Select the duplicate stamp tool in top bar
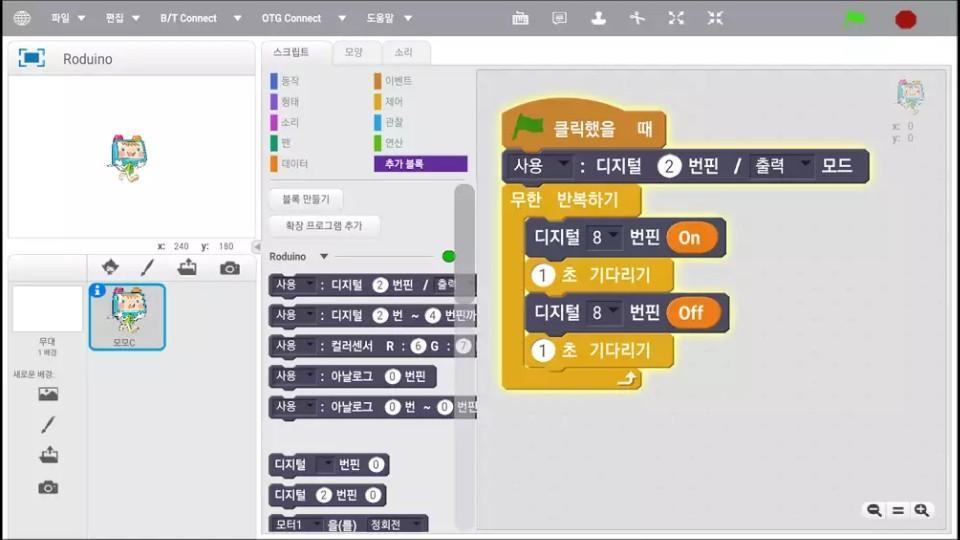 tap(598, 18)
